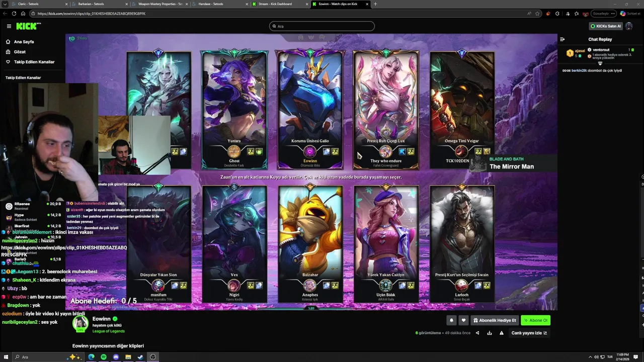The width and height of the screenshot is (644, 362).
Task: Click Canlı yayını izle button
Action: 529,333
